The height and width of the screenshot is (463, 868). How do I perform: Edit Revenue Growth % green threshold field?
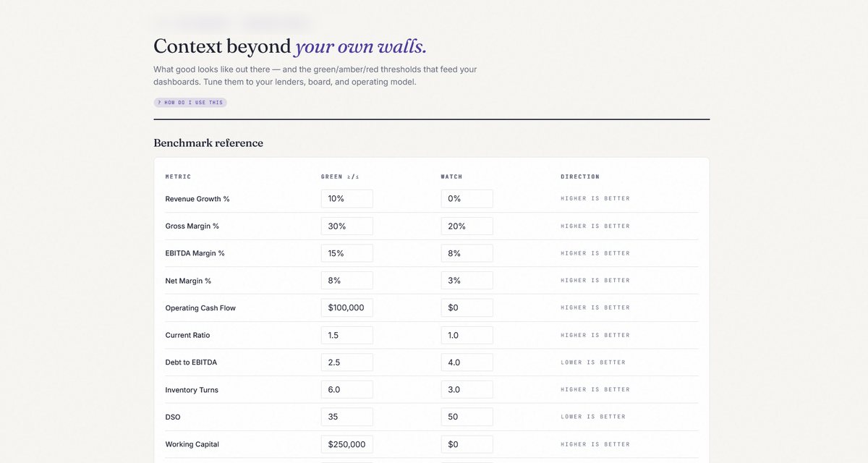point(347,199)
